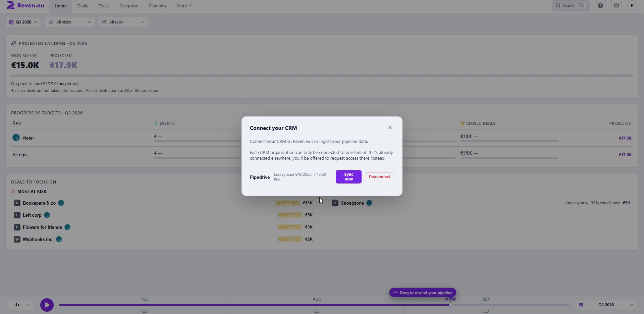Open the Bookspam & co deal
644x314 pixels.
[39, 203]
